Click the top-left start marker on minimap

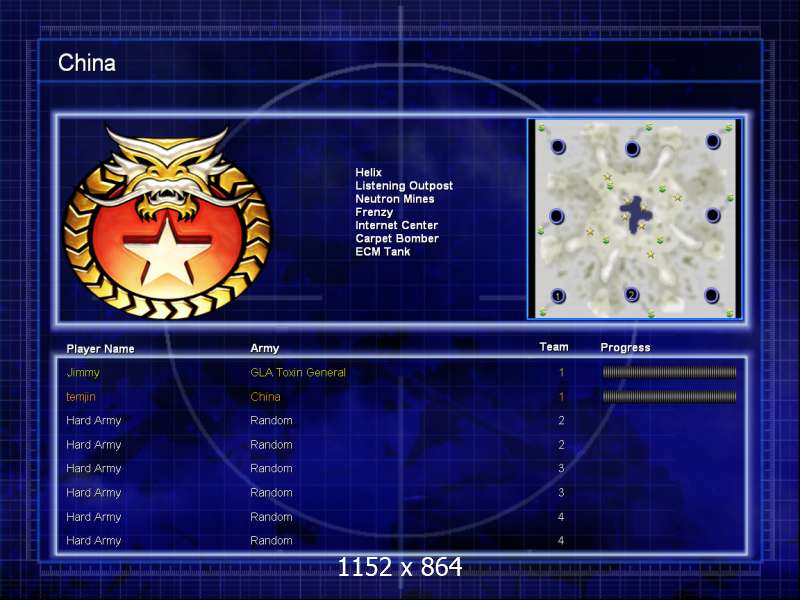pos(558,147)
